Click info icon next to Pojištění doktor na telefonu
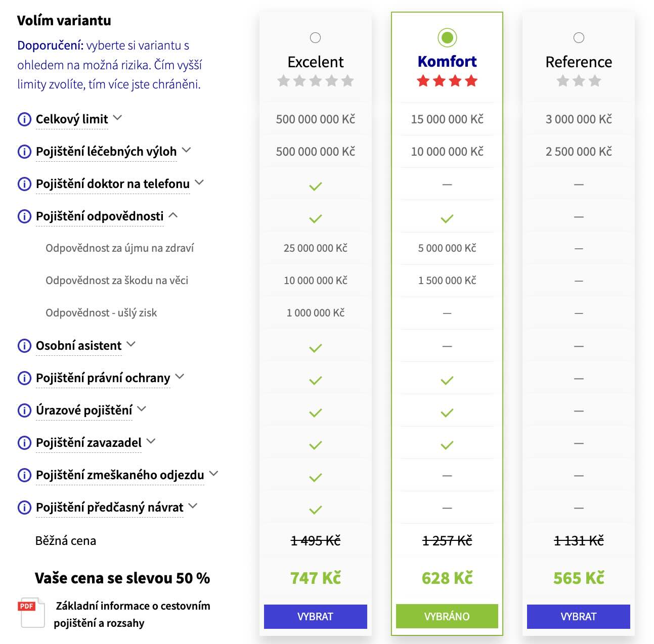The width and height of the screenshot is (654, 644). (24, 184)
